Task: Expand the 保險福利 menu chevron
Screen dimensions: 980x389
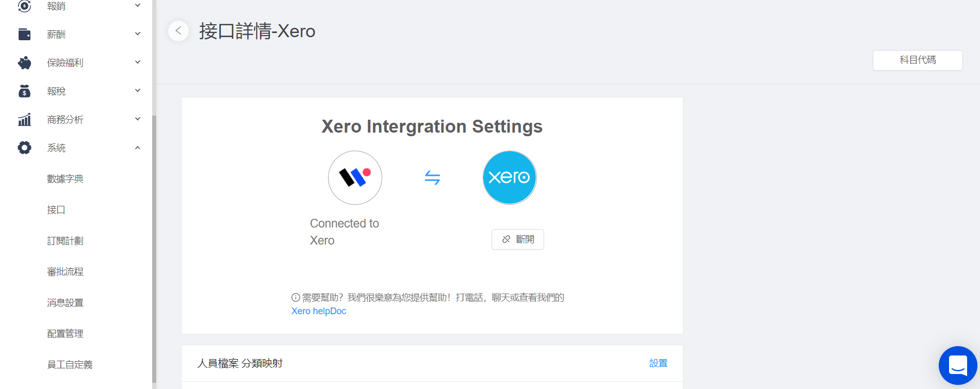Action: [138, 62]
